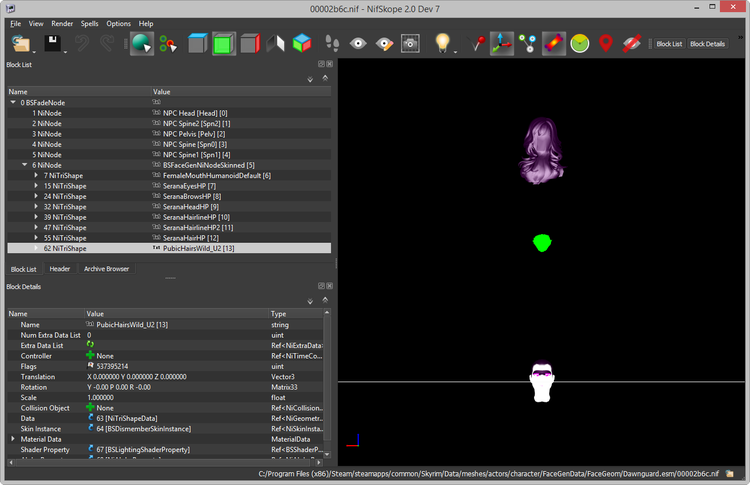Collapse the 0 BSFadeNode tree root

(x=13, y=102)
